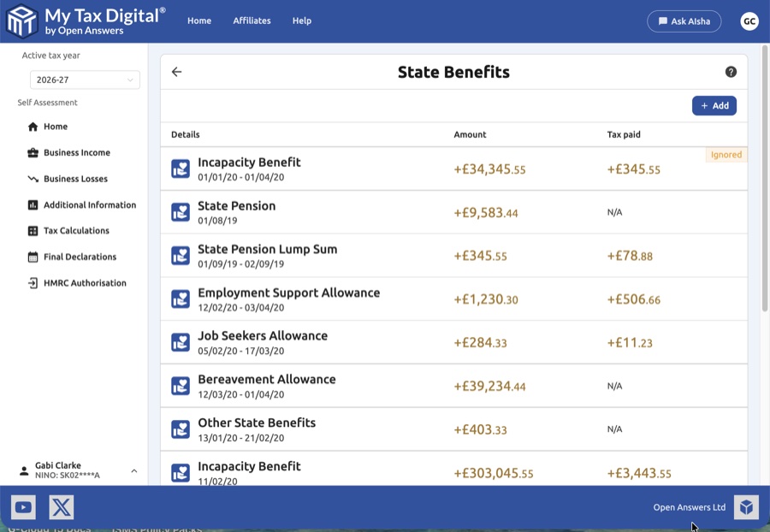Click the Ignored tag on Incapacity Benefit

pos(726,155)
